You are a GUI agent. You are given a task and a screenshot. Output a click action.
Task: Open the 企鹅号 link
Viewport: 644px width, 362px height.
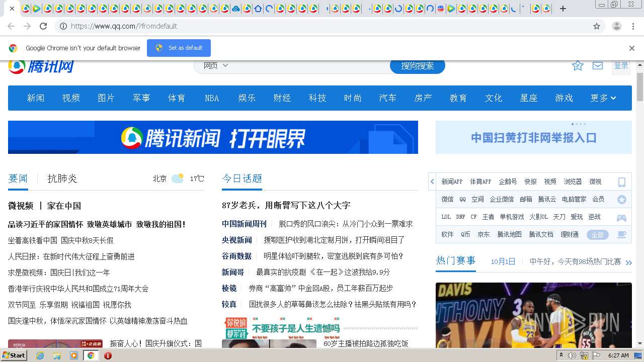tap(508, 182)
